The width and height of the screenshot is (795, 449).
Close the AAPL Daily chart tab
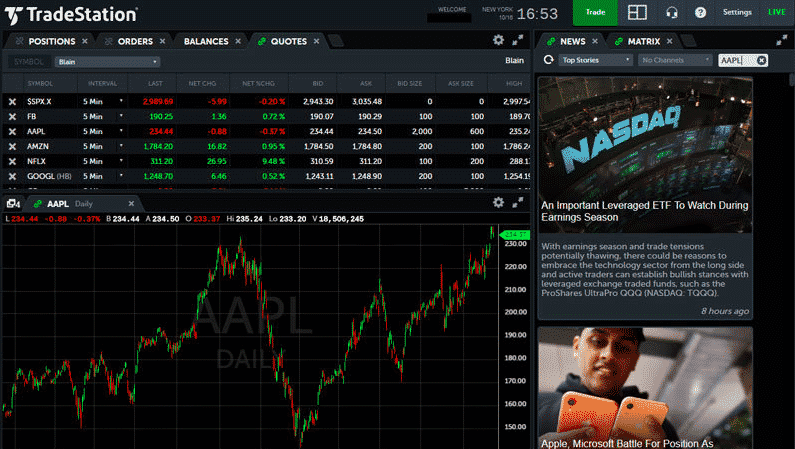coord(131,203)
